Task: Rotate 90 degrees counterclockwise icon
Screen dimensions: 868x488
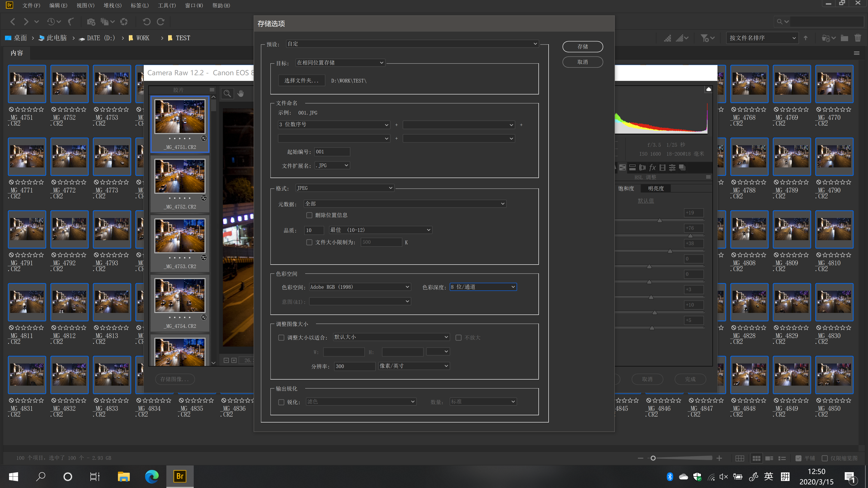Action: [146, 22]
